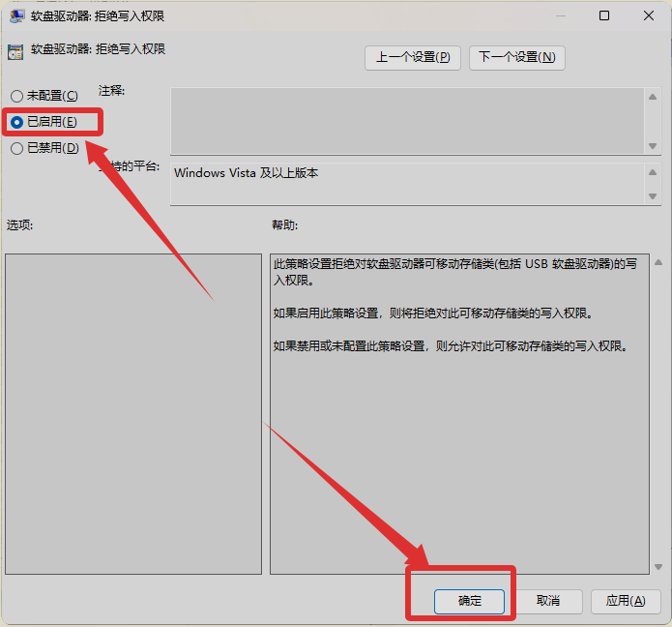Close the policy settings dialog
The image size is (672, 627).
click(649, 15)
